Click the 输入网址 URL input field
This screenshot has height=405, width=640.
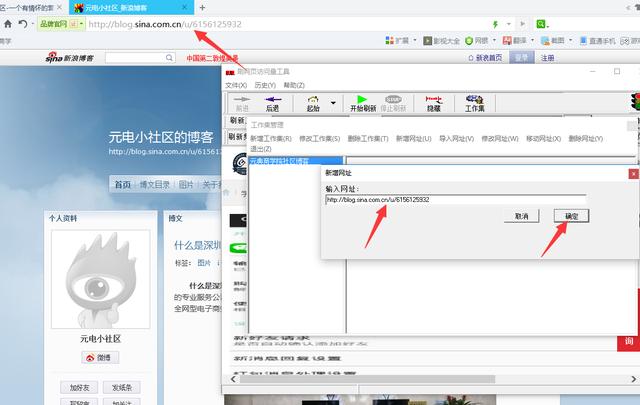pos(456,200)
